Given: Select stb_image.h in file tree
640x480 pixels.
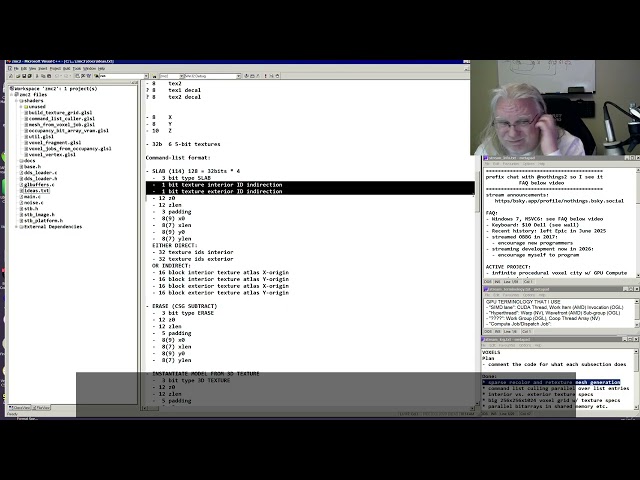Looking at the screenshot, I should (x=39, y=214).
